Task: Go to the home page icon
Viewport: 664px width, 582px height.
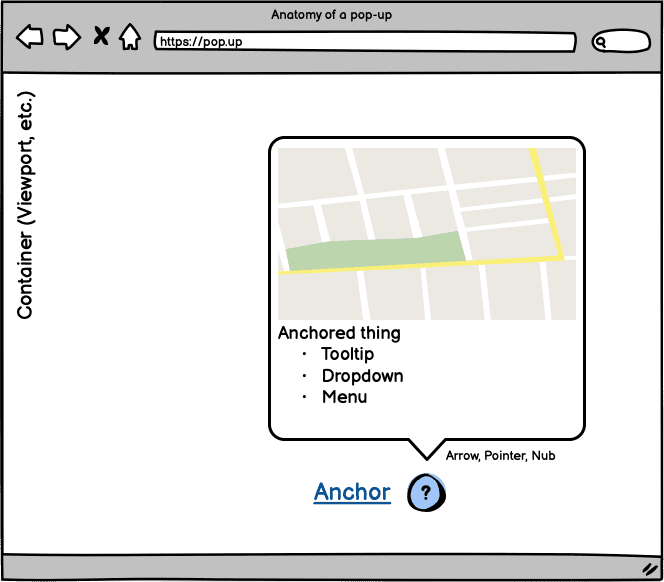Action: pos(130,38)
